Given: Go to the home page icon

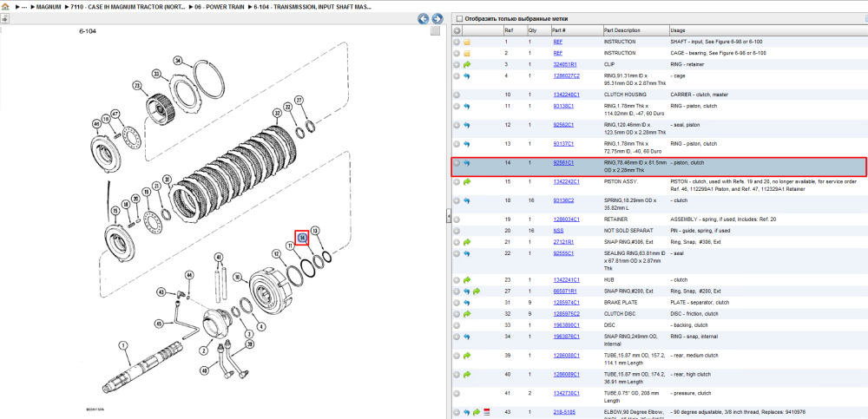Looking at the screenshot, I should coord(5,7).
